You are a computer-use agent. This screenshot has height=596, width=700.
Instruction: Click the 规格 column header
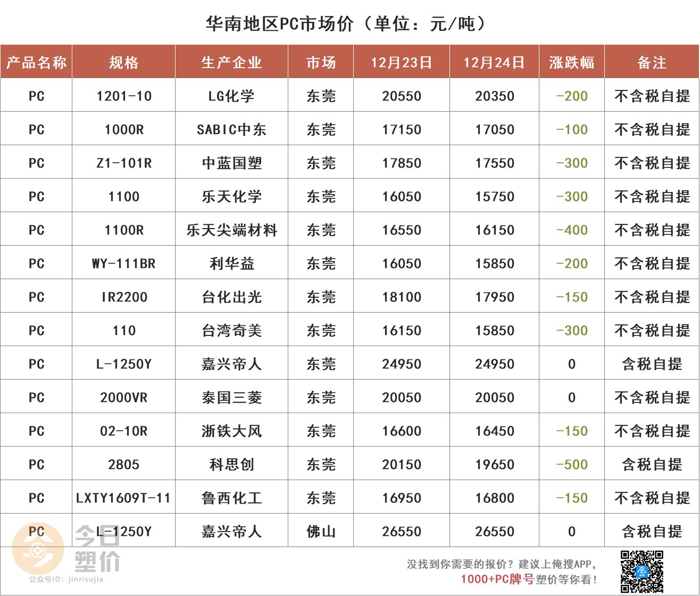click(123, 62)
